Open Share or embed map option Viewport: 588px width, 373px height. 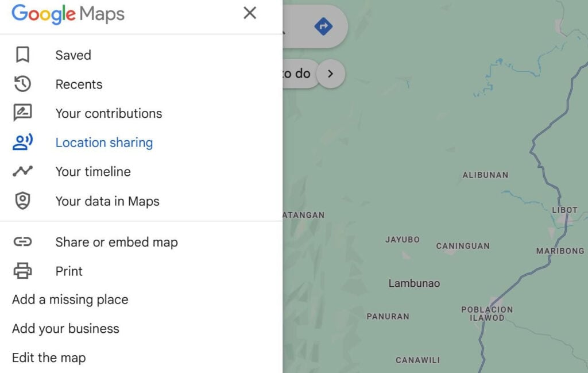click(117, 242)
